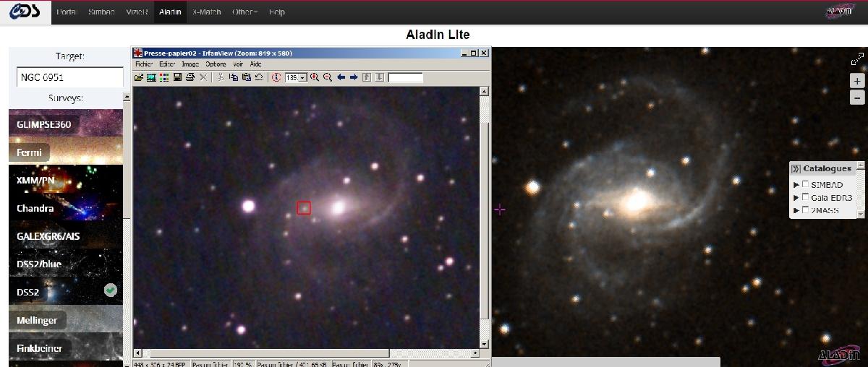
Task: Click the Paste clipboard icon
Action: (x=247, y=77)
